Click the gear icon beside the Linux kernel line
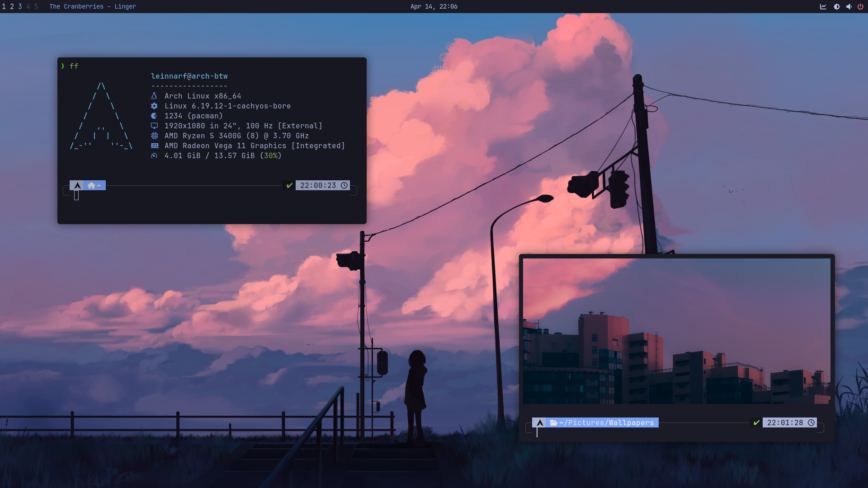This screenshot has height=488, width=868. pyautogui.click(x=154, y=106)
